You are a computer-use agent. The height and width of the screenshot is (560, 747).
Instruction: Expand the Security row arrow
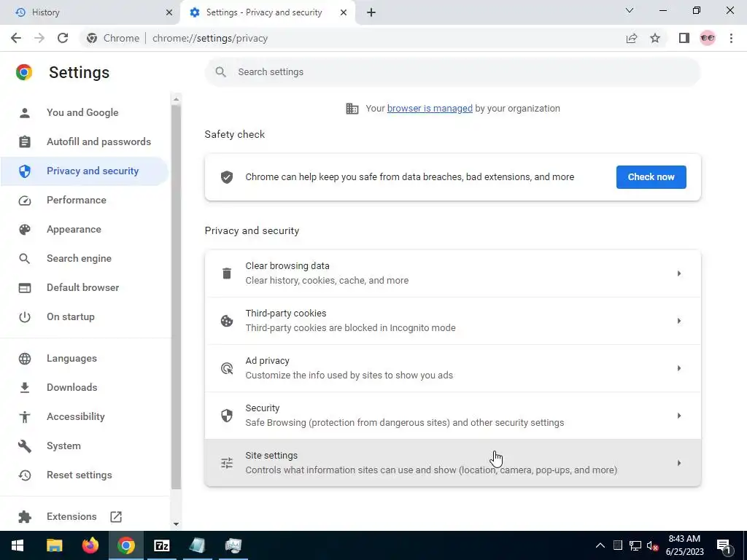[x=679, y=416]
